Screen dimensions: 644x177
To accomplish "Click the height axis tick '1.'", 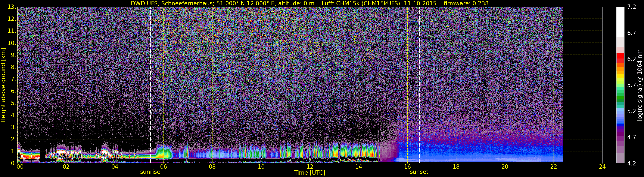I will 13,151.
